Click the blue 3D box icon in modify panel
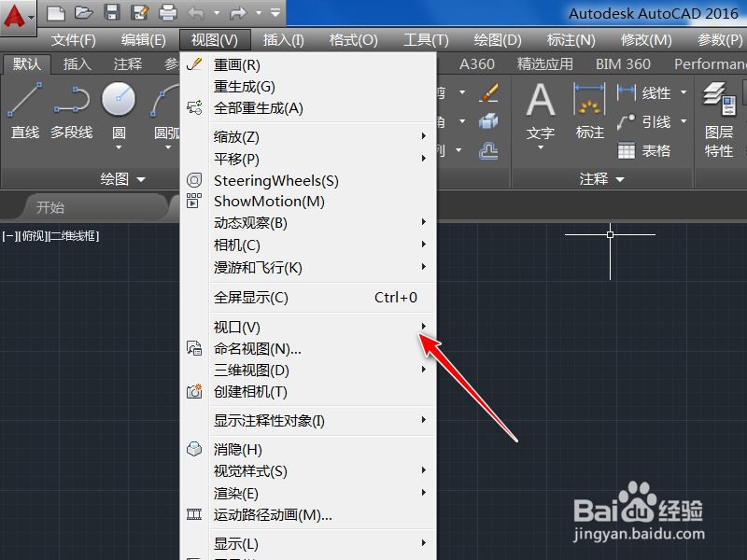747x560 pixels. pos(488,121)
